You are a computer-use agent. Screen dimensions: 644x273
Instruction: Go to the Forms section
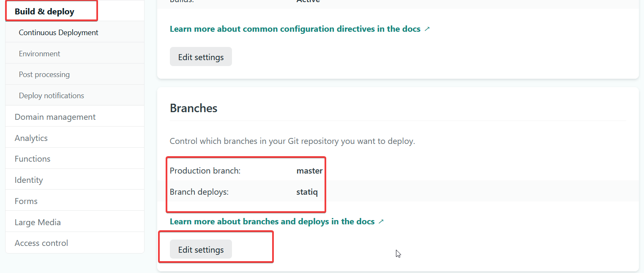(26, 201)
